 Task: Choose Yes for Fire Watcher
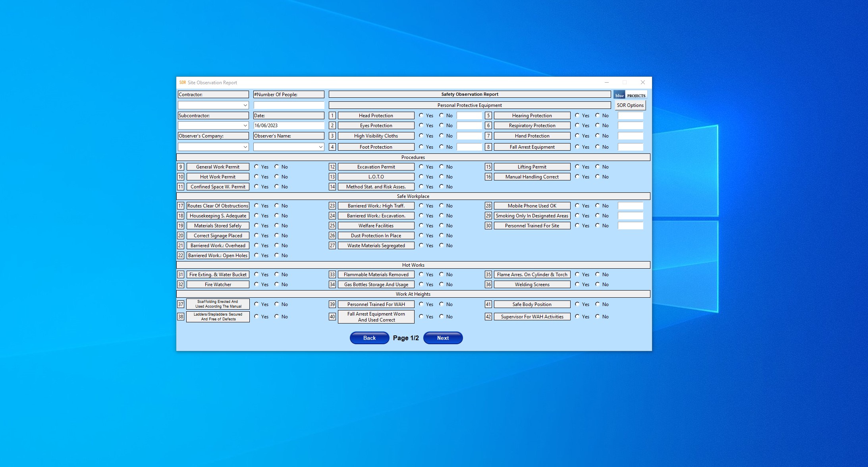pyautogui.click(x=257, y=284)
